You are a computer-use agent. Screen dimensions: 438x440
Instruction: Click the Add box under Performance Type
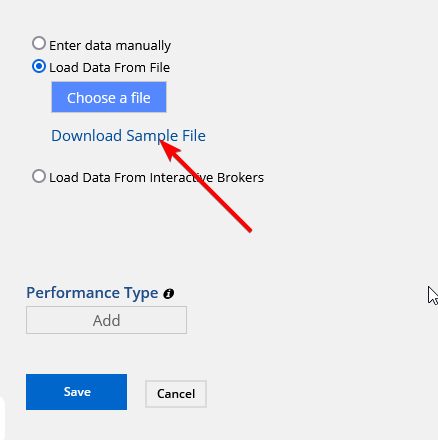(x=106, y=320)
